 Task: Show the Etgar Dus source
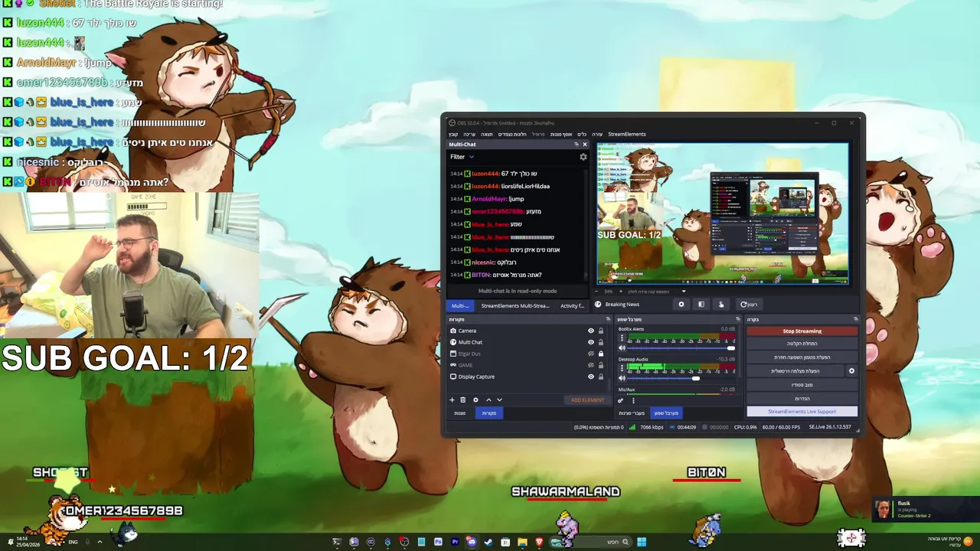590,354
